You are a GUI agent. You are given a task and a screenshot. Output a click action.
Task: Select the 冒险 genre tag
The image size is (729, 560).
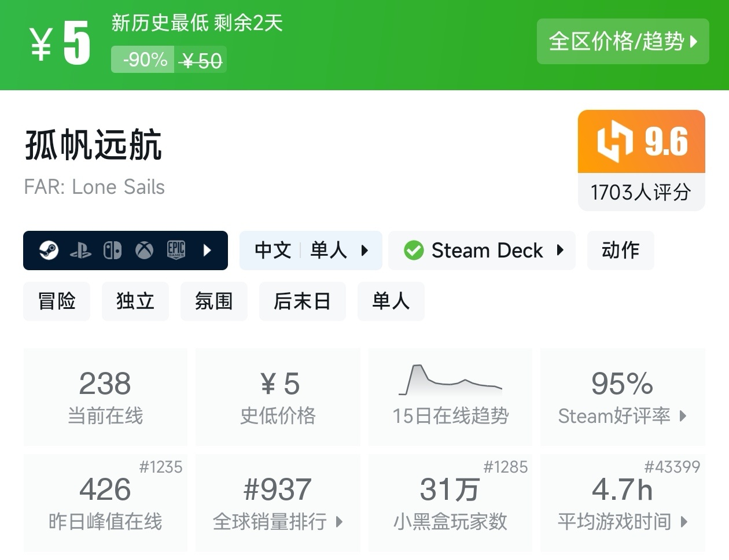[x=57, y=301]
